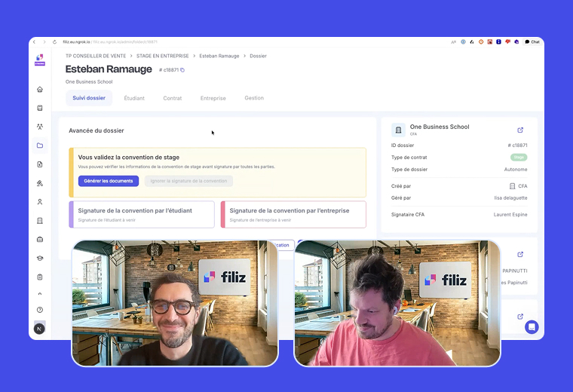573x392 pixels.
Task: Open the book icon below Home
Action: [x=40, y=108]
